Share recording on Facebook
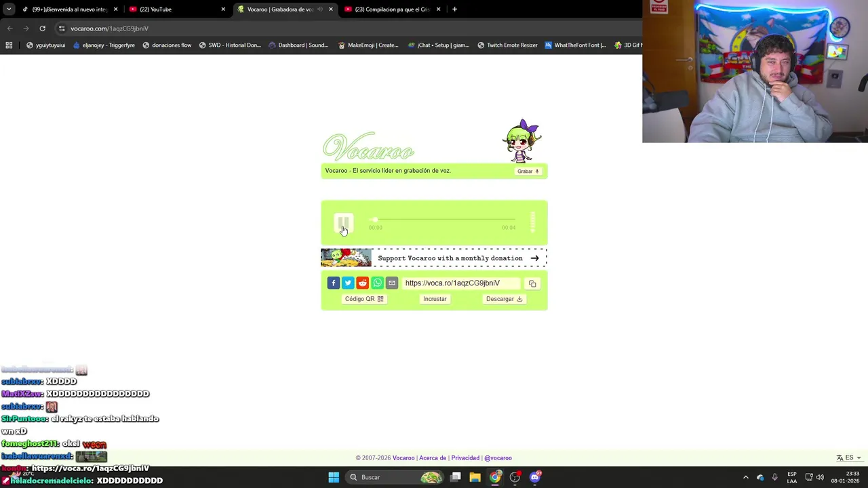This screenshot has width=868, height=488. (333, 283)
